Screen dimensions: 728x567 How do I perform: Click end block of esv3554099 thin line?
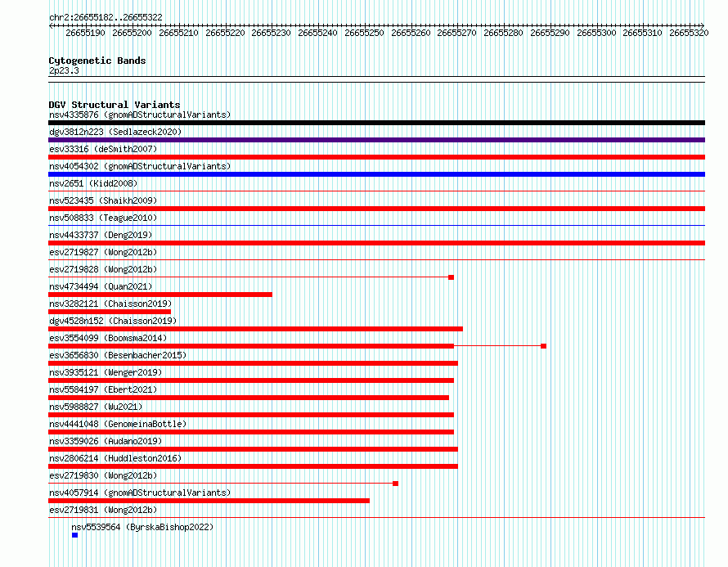click(544, 346)
